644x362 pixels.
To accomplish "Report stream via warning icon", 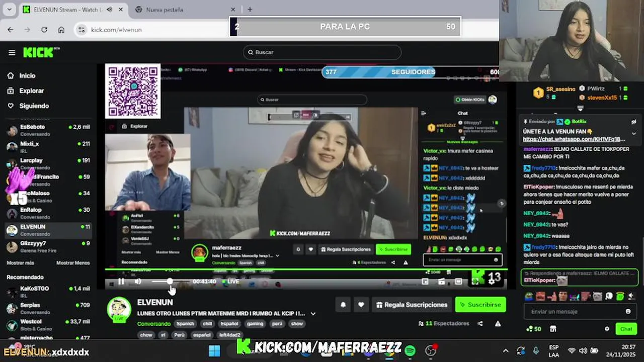I will tap(498, 324).
